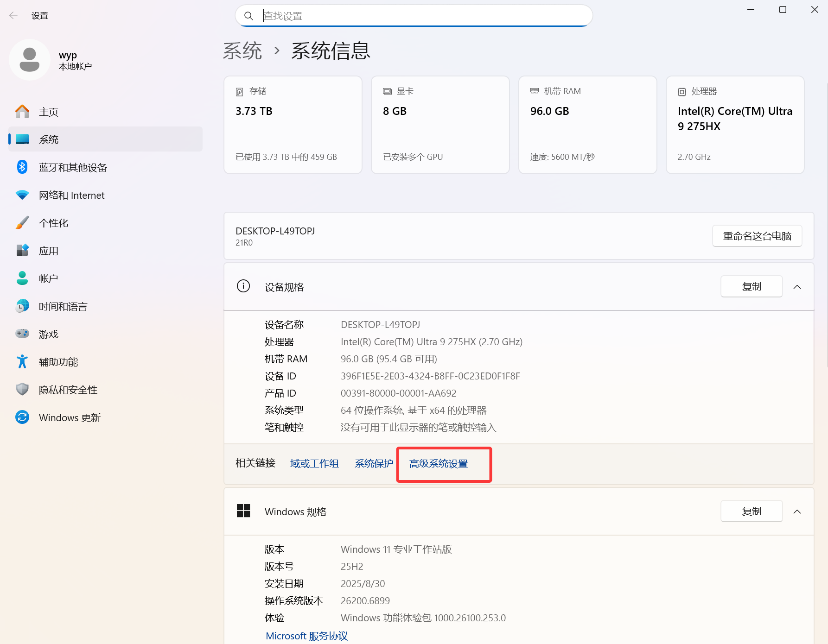
Task: Collapse the Windows specifications section
Action: click(797, 511)
